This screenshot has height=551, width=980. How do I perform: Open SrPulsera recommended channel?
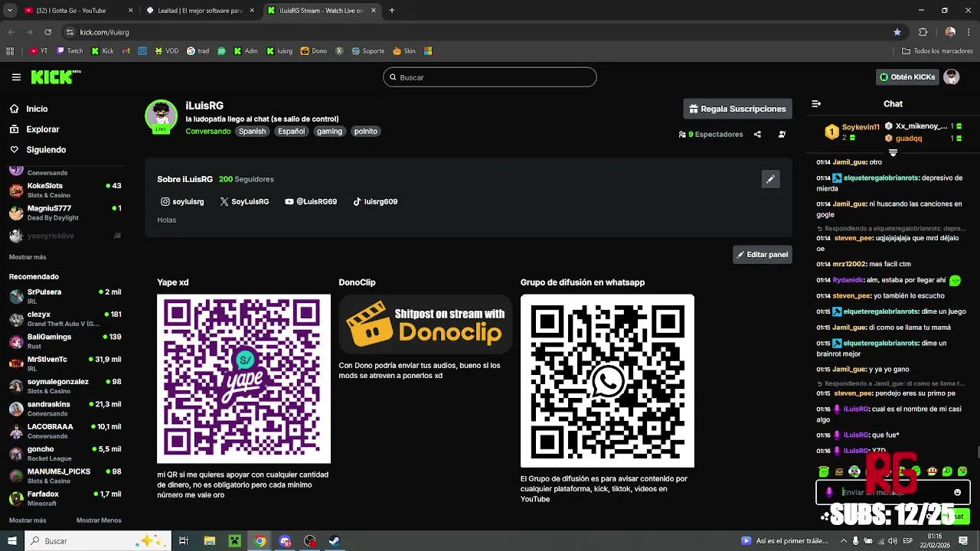65,296
